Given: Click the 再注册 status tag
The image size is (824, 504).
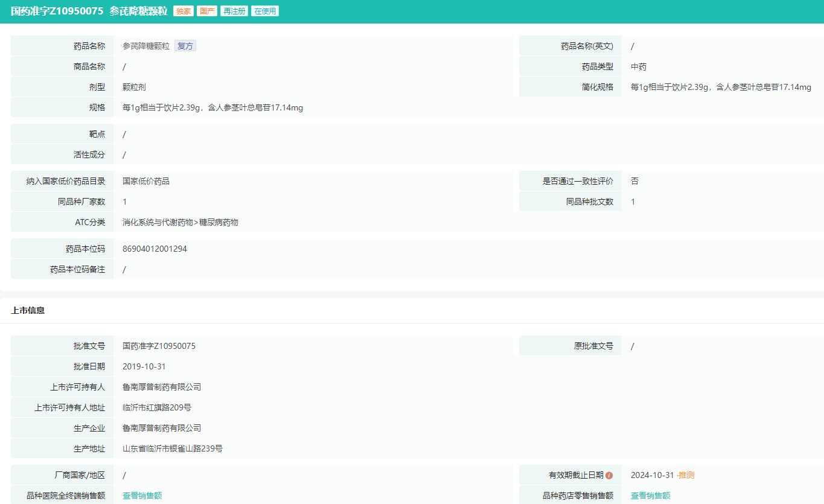Looking at the screenshot, I should [x=234, y=11].
